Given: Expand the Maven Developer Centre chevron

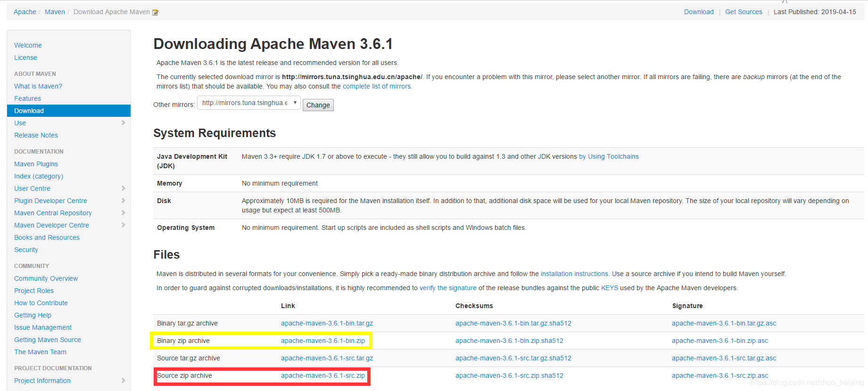Looking at the screenshot, I should [124, 225].
